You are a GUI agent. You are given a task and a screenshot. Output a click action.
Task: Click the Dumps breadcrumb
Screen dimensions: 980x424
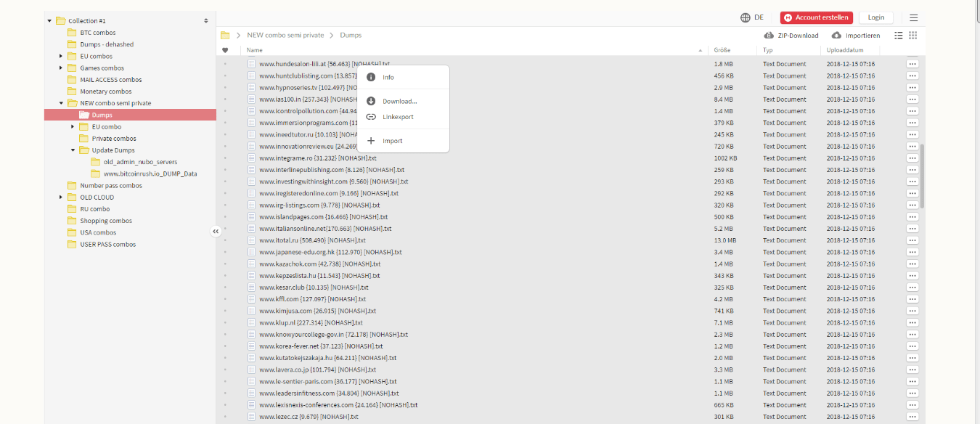(x=350, y=36)
